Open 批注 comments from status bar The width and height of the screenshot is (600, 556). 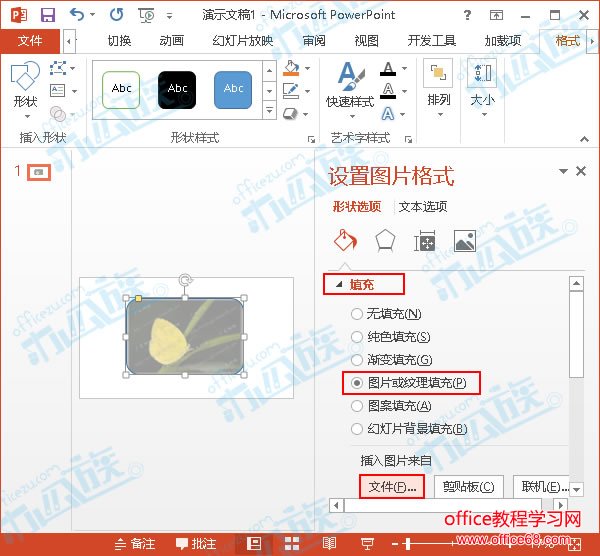196,544
